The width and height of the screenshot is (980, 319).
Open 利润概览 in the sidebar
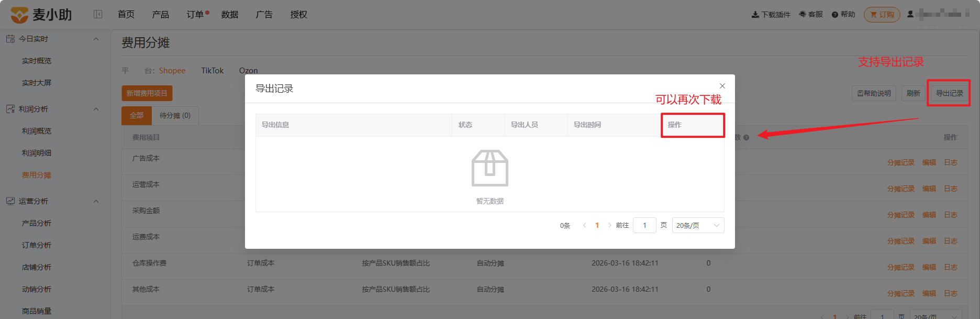pyautogui.click(x=37, y=131)
